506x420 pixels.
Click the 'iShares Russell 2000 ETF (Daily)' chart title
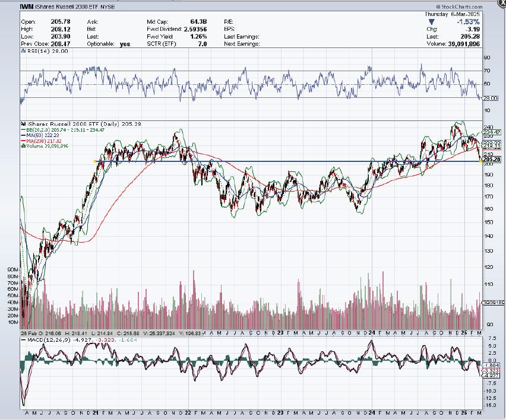[x=74, y=124]
